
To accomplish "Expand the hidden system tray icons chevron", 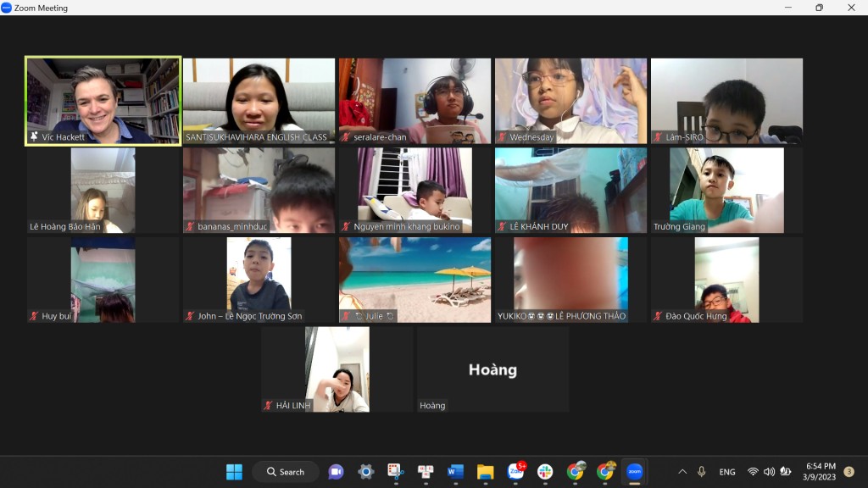I will [682, 472].
